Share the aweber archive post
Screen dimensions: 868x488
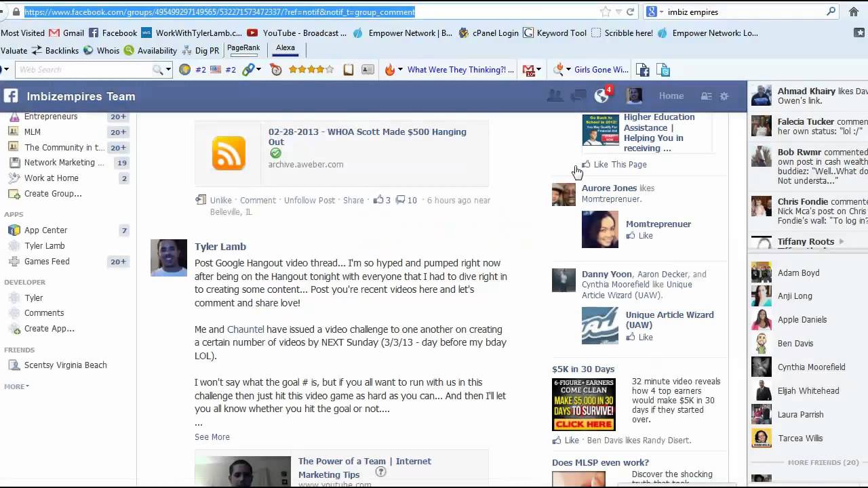point(353,200)
